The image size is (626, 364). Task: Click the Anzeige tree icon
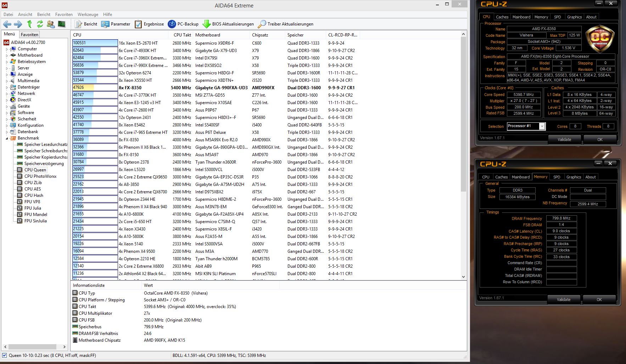13,74
